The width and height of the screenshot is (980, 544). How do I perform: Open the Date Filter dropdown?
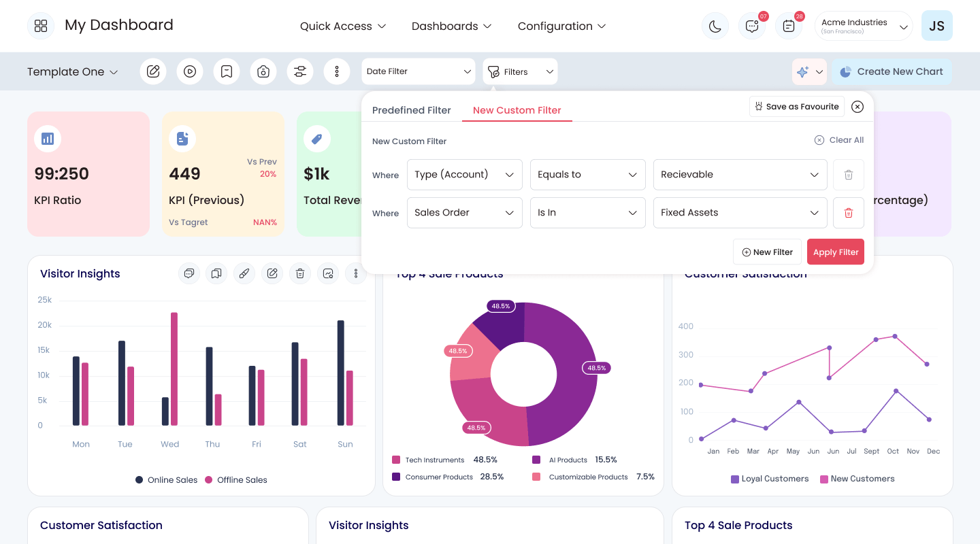419,71
